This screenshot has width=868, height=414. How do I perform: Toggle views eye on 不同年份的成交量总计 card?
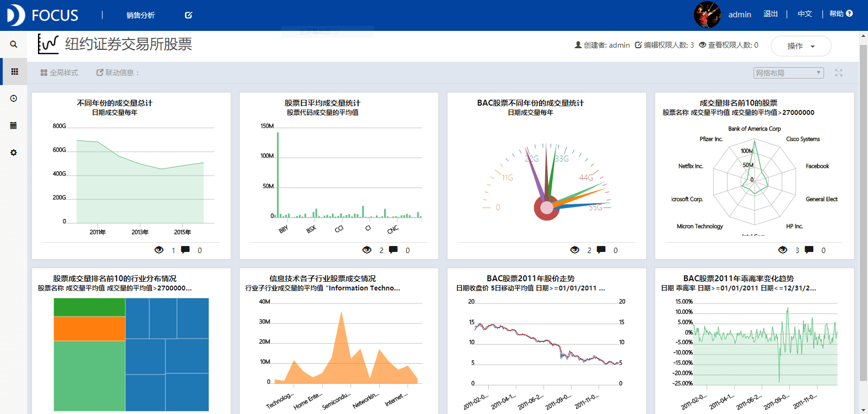[x=159, y=250]
